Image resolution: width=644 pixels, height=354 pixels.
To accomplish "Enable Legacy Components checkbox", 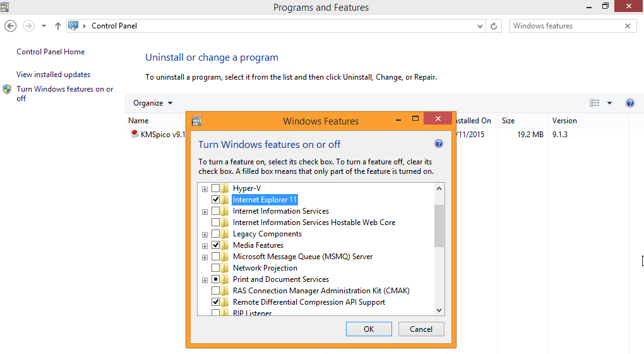I will point(216,234).
